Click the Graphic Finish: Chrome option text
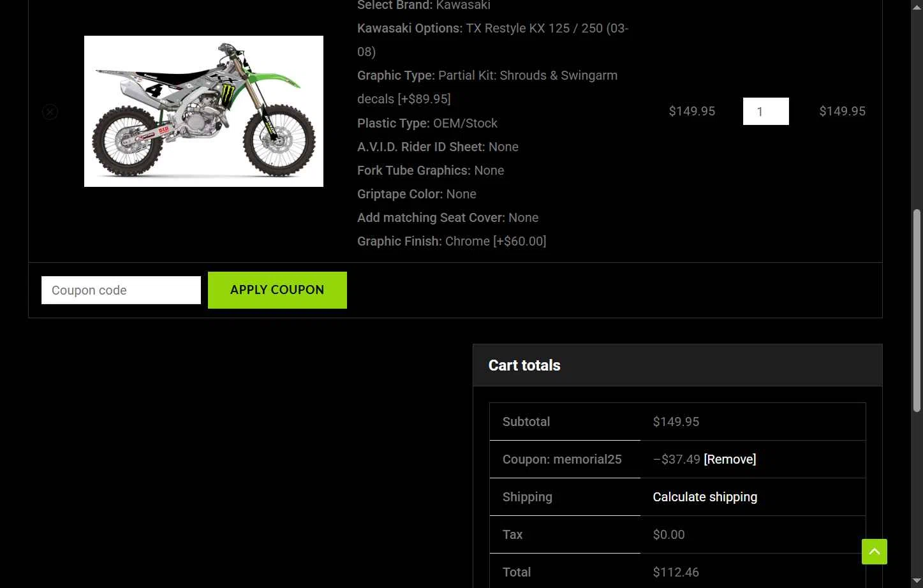 point(452,241)
